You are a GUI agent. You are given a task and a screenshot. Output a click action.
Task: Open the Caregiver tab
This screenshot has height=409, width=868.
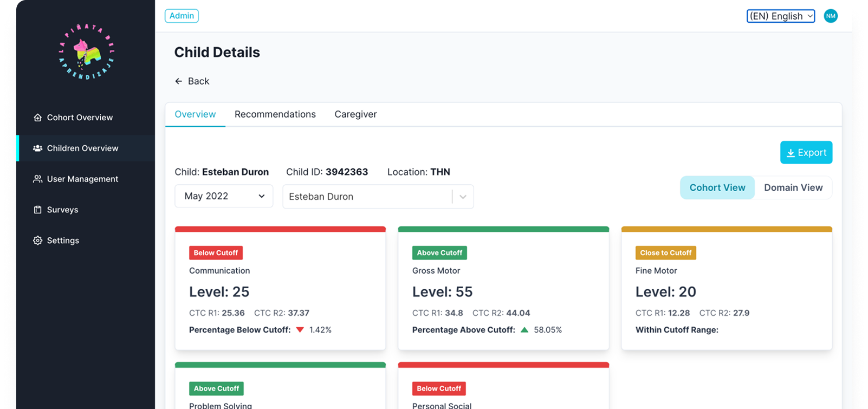click(355, 114)
